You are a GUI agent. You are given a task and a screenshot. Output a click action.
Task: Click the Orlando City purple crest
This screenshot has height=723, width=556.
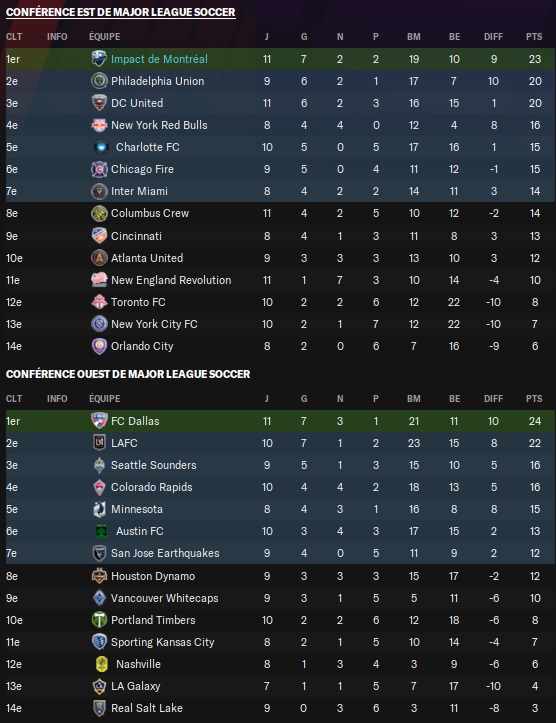pos(99,346)
